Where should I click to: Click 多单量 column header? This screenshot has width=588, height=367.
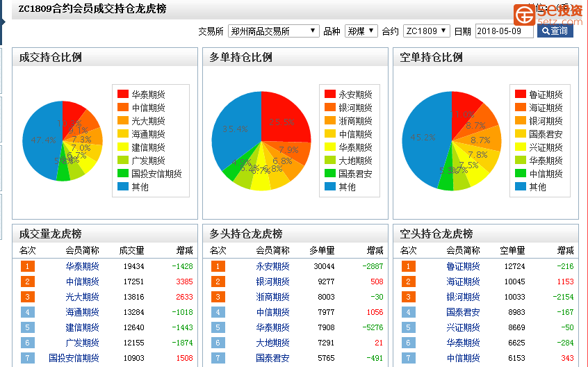tap(322, 250)
